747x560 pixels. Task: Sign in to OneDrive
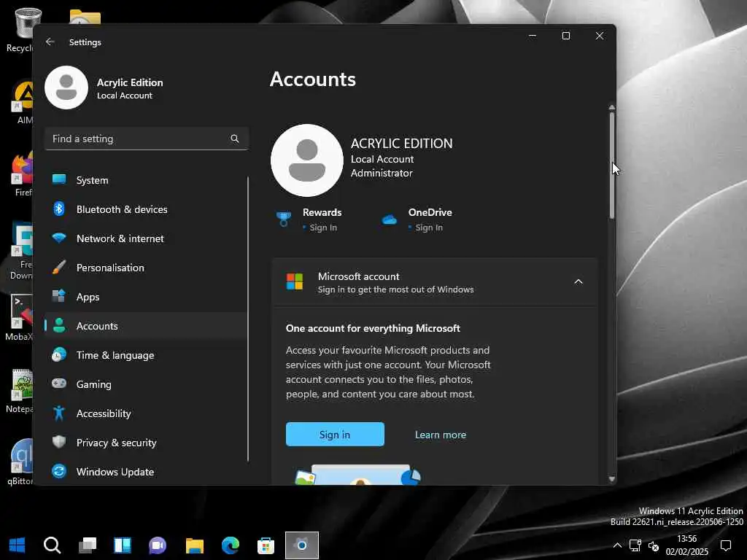429,227
